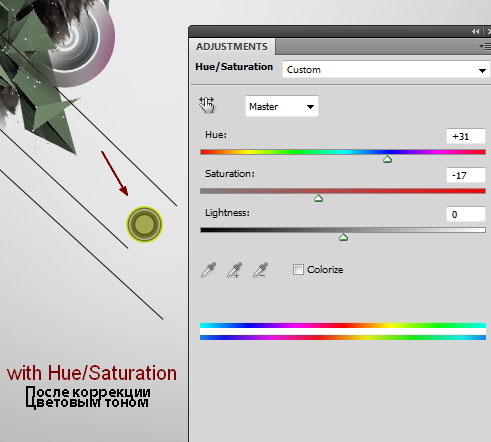Open the Custom preset dropdown
The image size is (491, 442).
386,70
